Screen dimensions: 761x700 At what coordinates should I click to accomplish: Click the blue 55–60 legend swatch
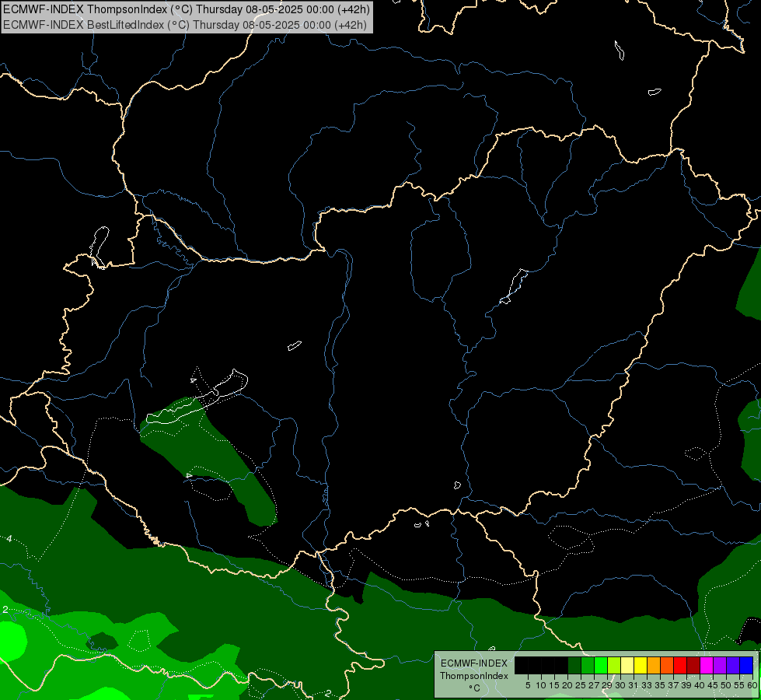click(746, 665)
